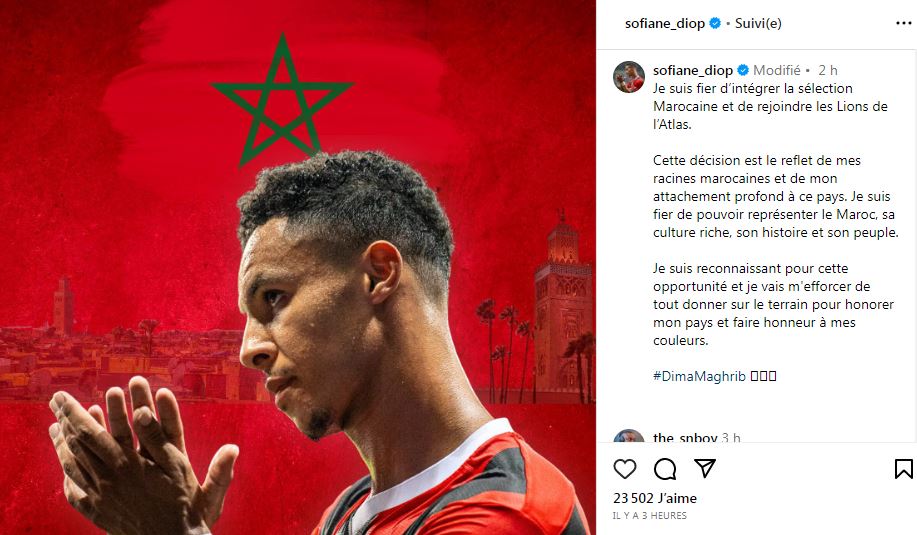Viewport: 917px width, 535px height.
Task: Click the verified badge beside caption username
Action: [743, 70]
